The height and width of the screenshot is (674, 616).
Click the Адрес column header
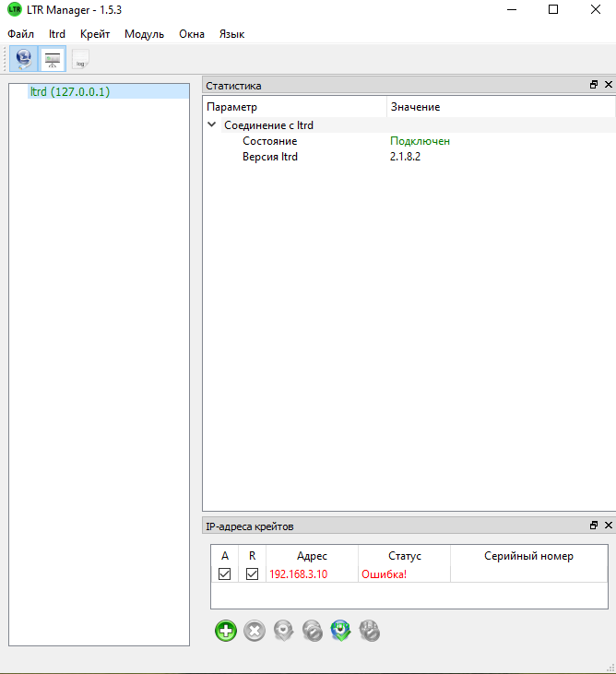tap(312, 556)
